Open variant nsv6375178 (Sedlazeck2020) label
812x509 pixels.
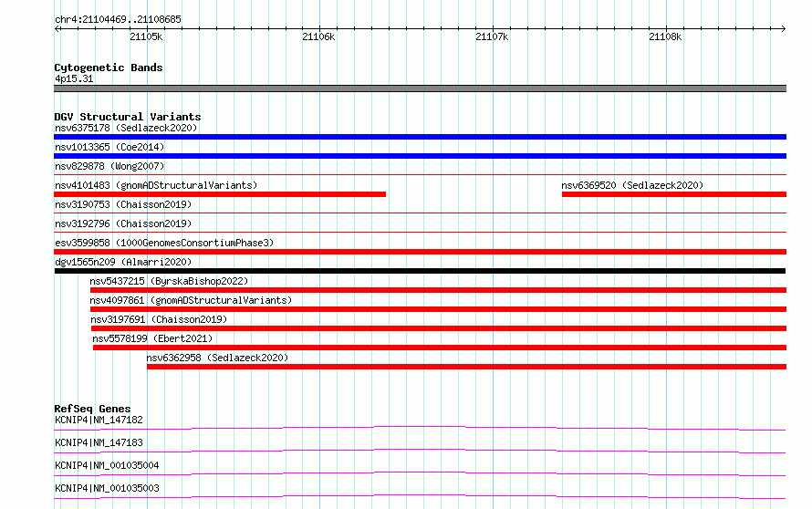click(x=126, y=128)
